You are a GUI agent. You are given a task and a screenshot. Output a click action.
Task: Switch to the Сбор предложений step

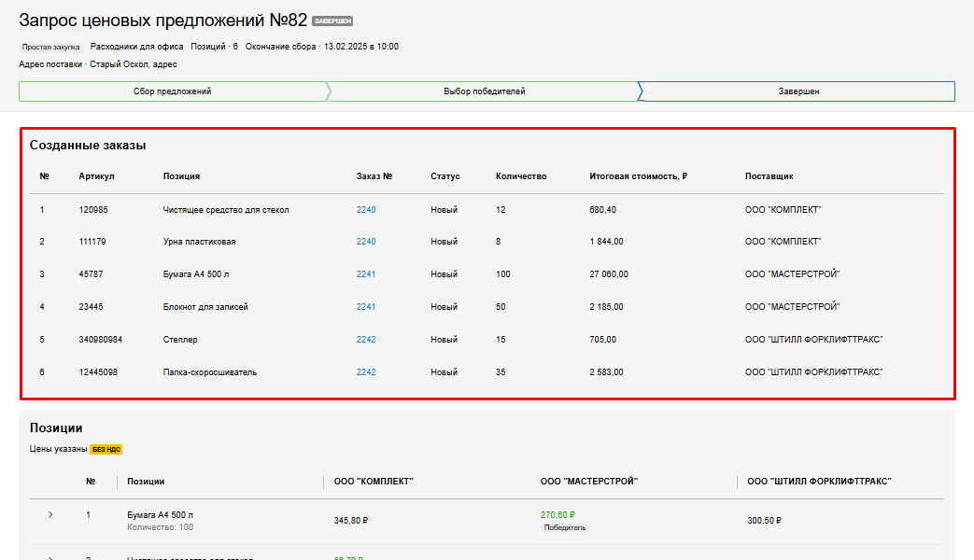tap(173, 91)
